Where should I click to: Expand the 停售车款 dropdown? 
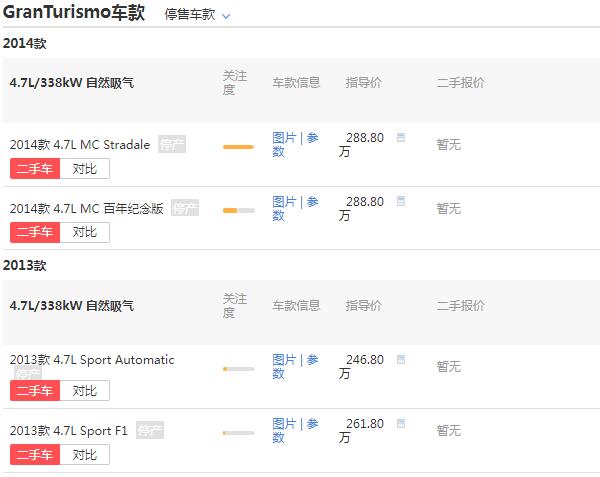coord(197,15)
